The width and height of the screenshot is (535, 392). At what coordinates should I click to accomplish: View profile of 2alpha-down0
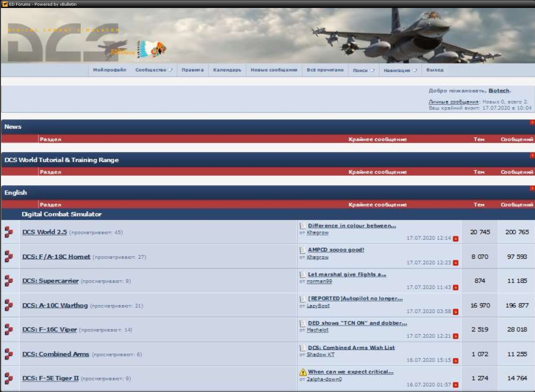324,379
